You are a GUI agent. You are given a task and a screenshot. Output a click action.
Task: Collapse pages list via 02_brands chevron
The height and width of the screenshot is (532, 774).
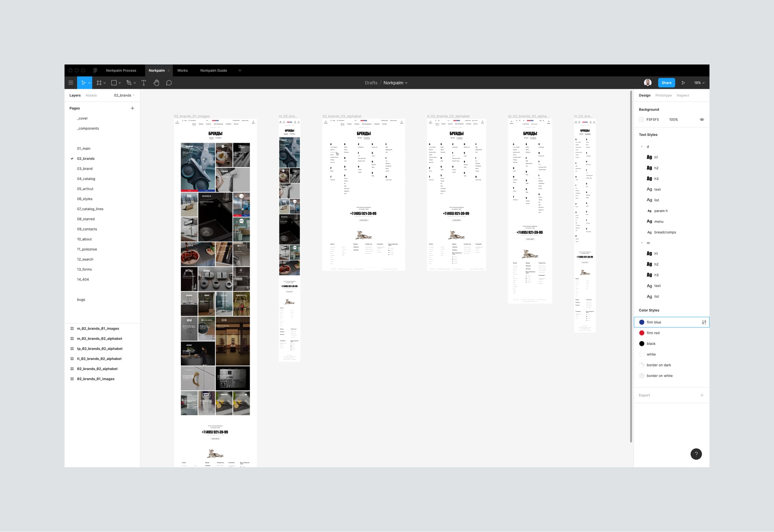134,95
